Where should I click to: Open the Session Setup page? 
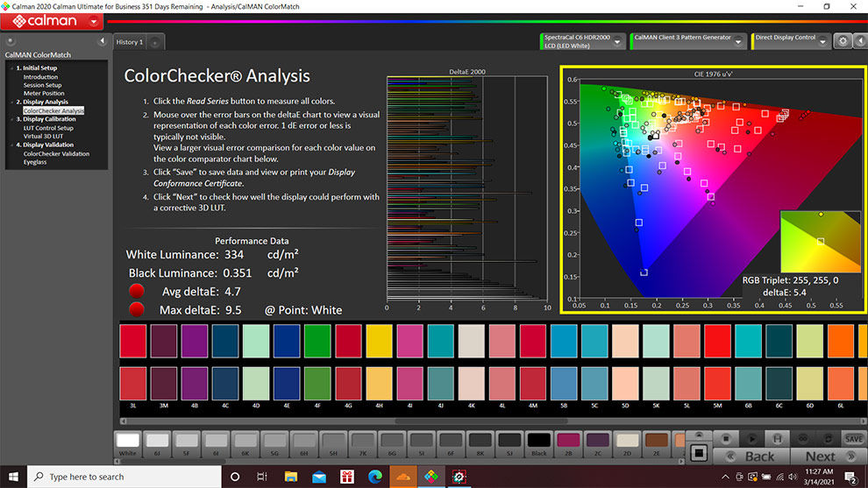pyautogui.click(x=42, y=85)
